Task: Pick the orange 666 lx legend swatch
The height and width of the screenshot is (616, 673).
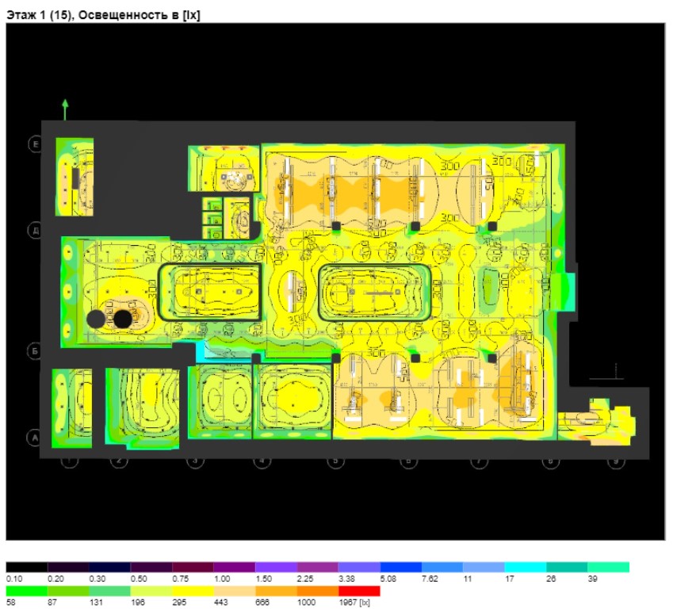Action: (276, 591)
